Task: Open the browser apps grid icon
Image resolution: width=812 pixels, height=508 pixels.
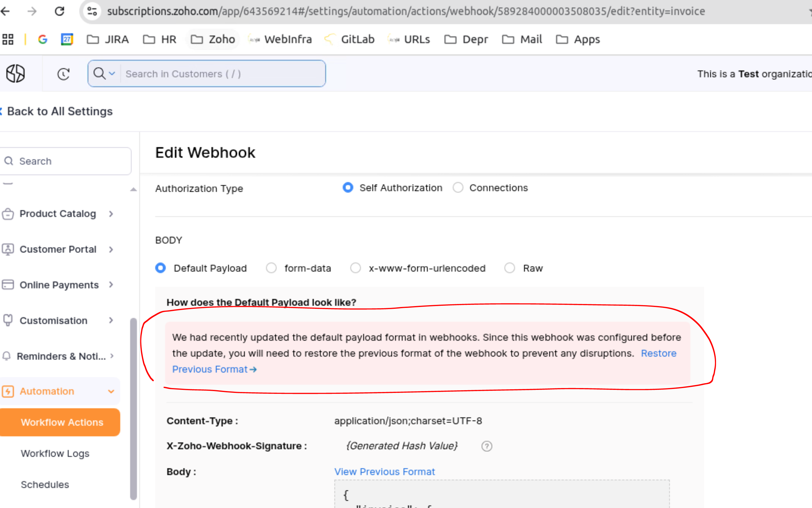Action: [8, 39]
